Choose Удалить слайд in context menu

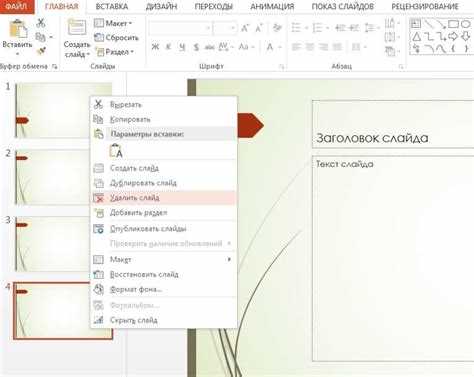click(x=163, y=198)
